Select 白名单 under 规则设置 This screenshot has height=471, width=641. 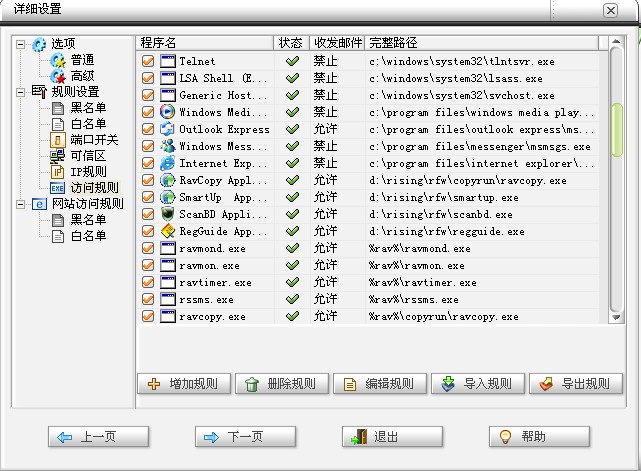[88, 124]
